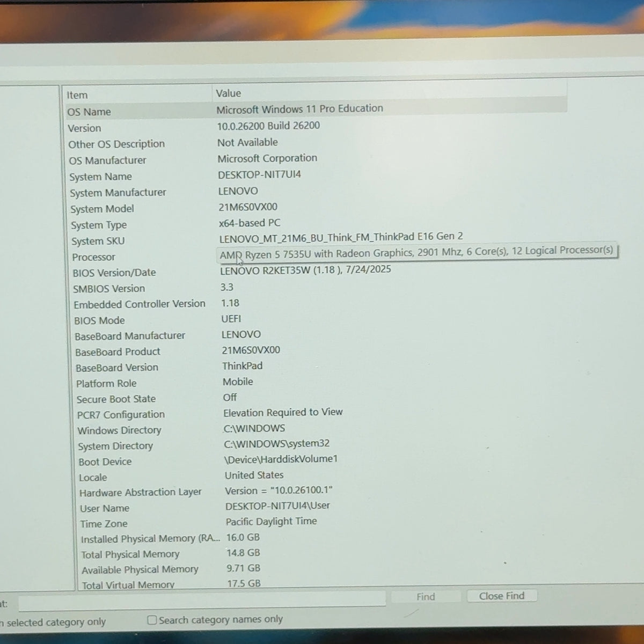Click Platform Role value Mobile

(x=238, y=382)
